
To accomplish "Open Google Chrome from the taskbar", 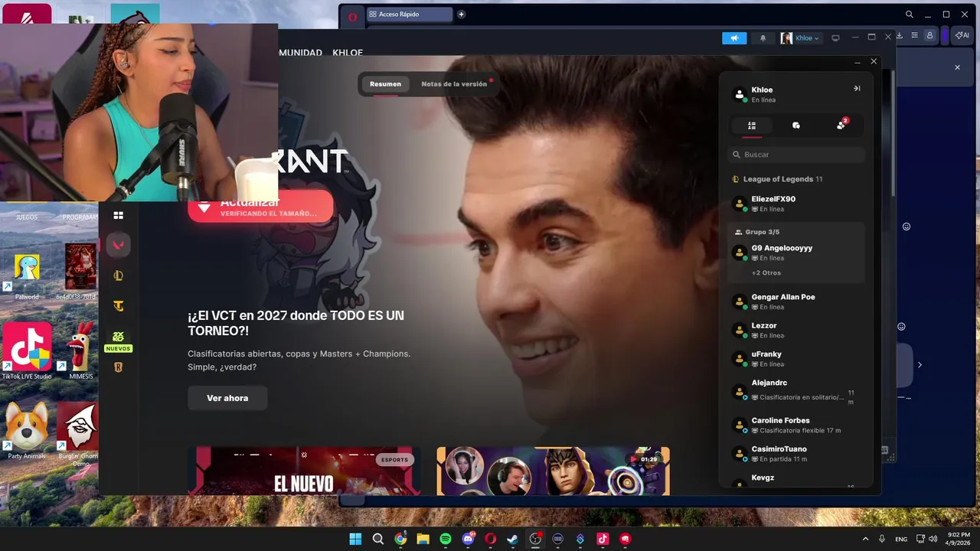I will tap(400, 539).
